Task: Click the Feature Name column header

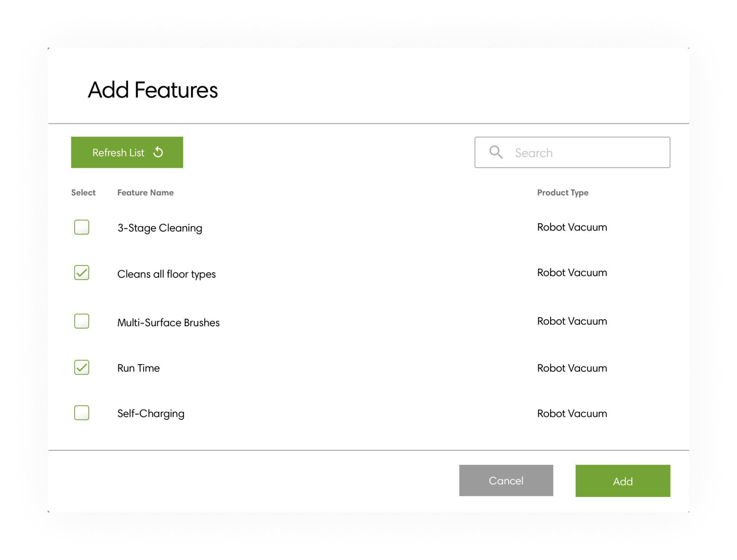Action: click(x=145, y=192)
